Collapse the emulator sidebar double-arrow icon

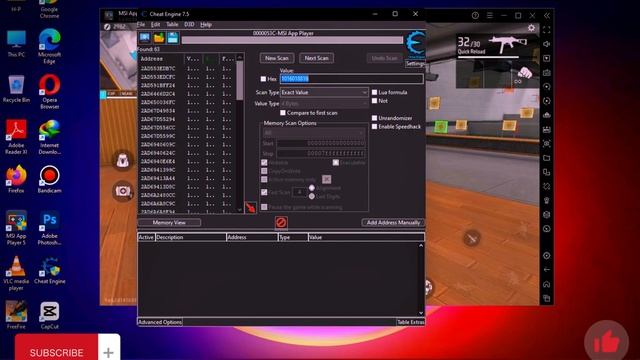click(547, 16)
